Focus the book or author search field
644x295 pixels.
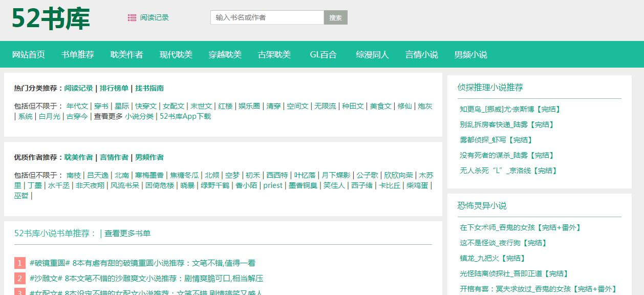click(x=267, y=17)
